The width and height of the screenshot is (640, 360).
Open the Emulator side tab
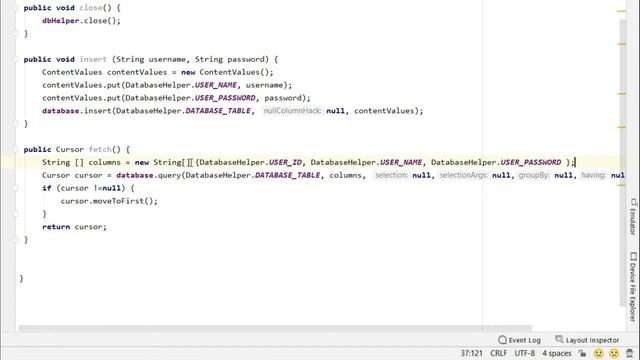point(633,217)
